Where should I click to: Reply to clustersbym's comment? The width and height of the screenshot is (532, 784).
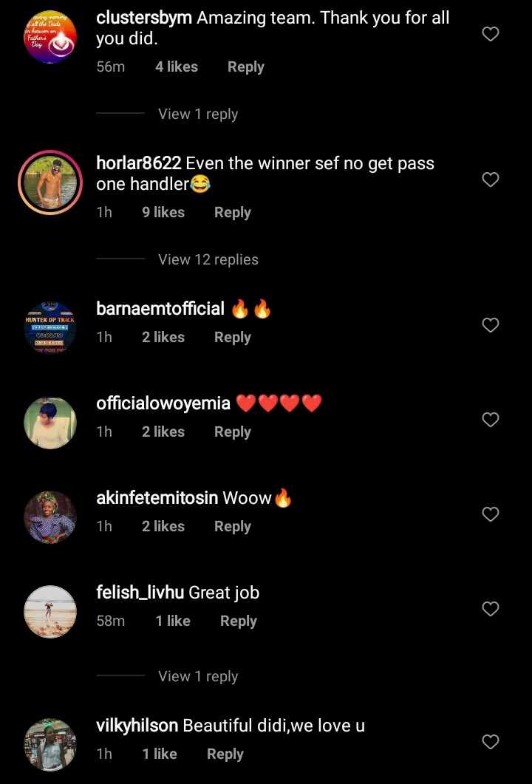(x=245, y=67)
